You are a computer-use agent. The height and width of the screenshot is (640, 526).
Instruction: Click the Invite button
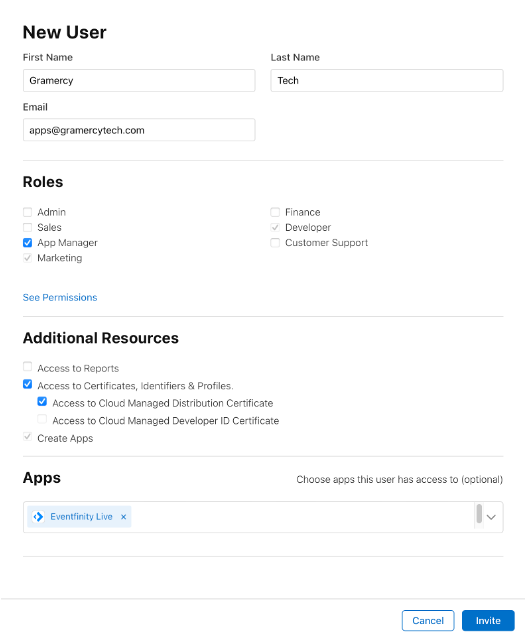click(488, 620)
